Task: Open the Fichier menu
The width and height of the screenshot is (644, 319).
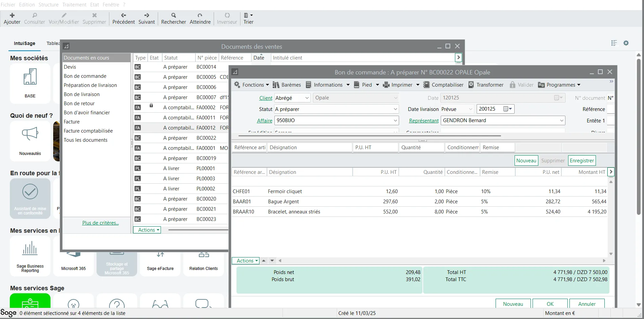Action: [8, 5]
